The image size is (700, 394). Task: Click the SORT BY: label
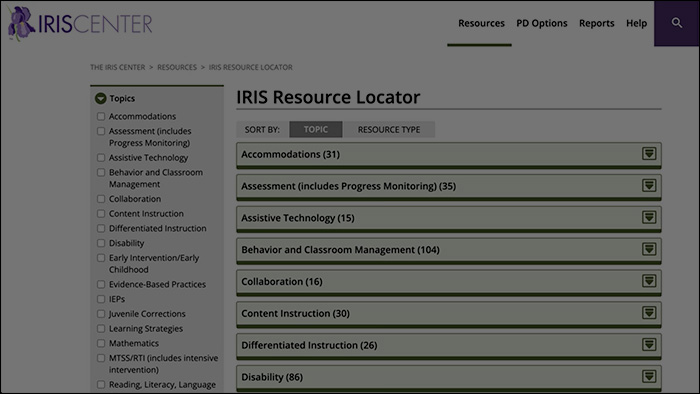pos(262,129)
